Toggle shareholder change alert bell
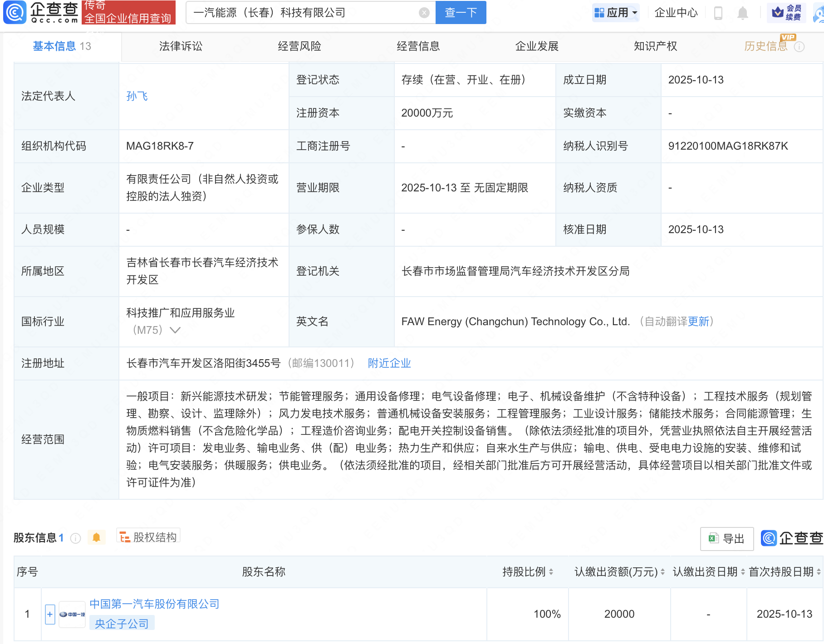 [x=96, y=537]
